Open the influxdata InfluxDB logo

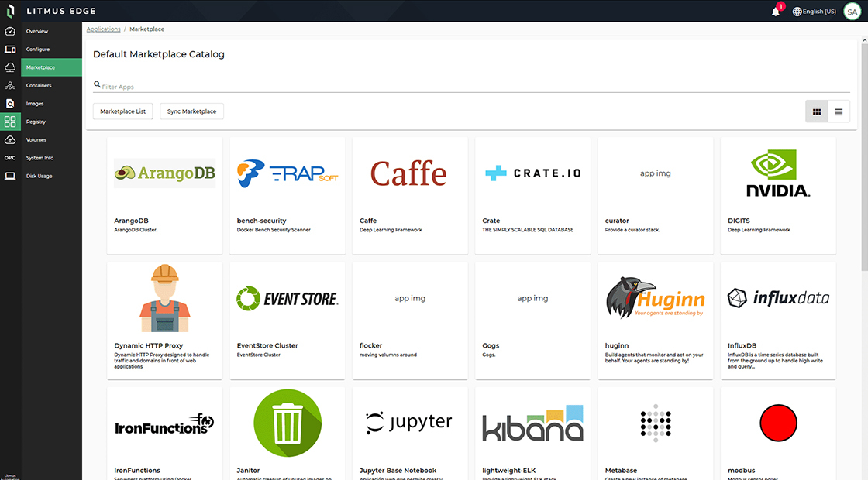pos(778,298)
